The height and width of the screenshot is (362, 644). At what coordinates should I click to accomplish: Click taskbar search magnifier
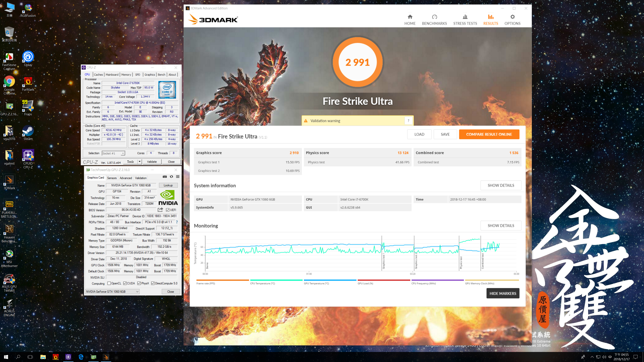18,357
